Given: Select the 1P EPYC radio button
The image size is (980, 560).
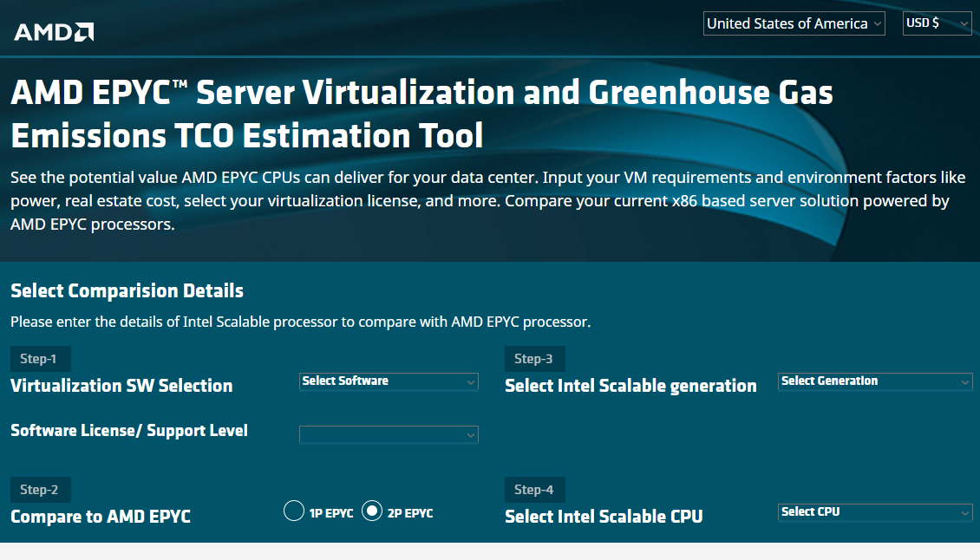Looking at the screenshot, I should click(294, 511).
